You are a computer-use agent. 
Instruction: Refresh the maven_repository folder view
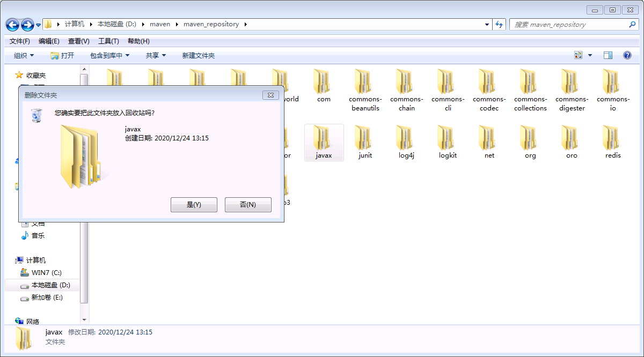[500, 24]
